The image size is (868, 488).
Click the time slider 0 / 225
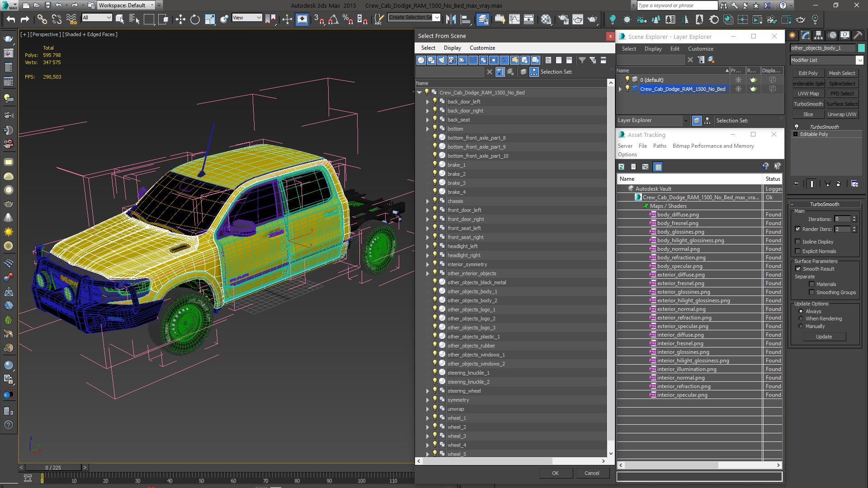click(53, 468)
